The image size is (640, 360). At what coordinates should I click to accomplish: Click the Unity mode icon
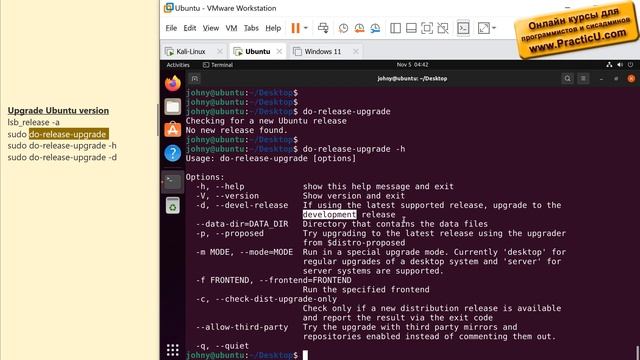[x=443, y=28]
